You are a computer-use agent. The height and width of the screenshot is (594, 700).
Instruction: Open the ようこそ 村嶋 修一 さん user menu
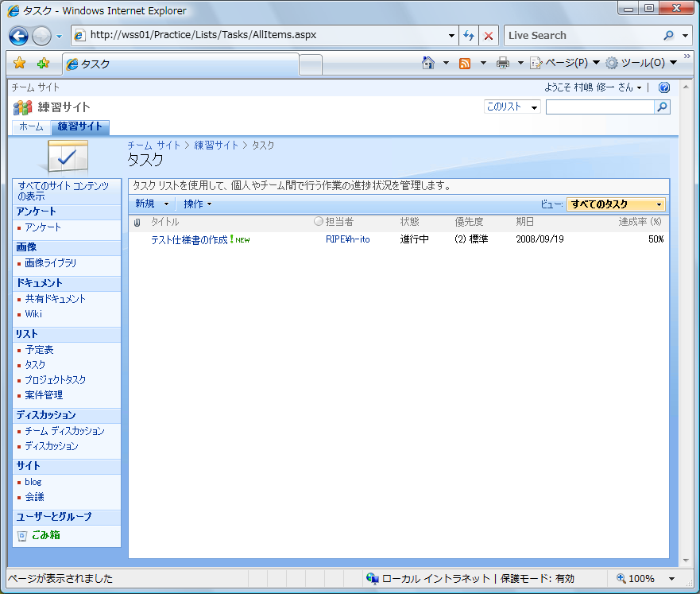(593, 87)
